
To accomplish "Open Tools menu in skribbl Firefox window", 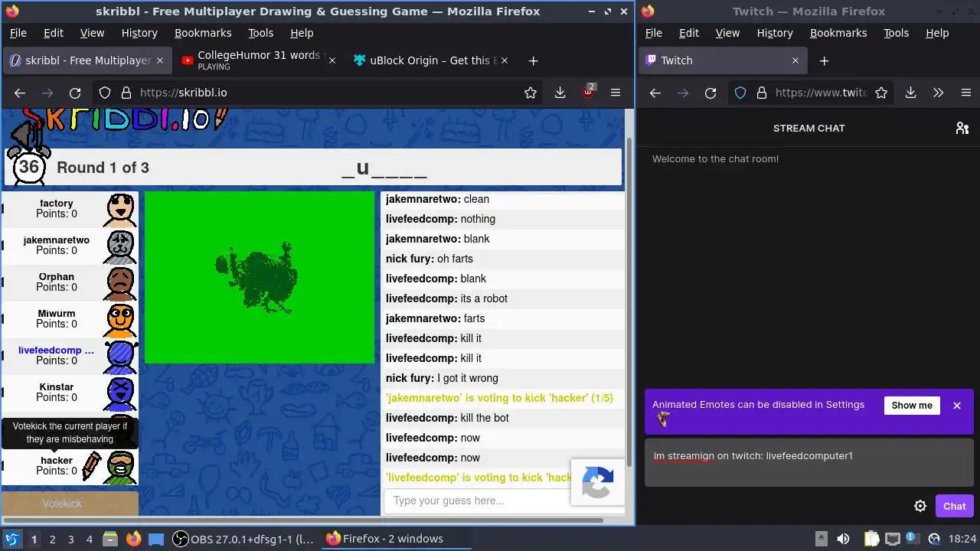I will 260,33.
